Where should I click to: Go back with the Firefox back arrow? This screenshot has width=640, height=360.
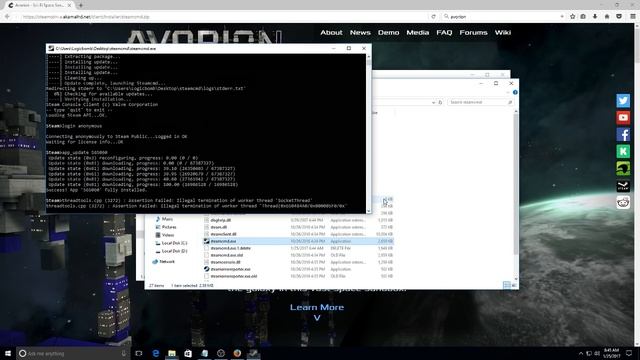7,17
